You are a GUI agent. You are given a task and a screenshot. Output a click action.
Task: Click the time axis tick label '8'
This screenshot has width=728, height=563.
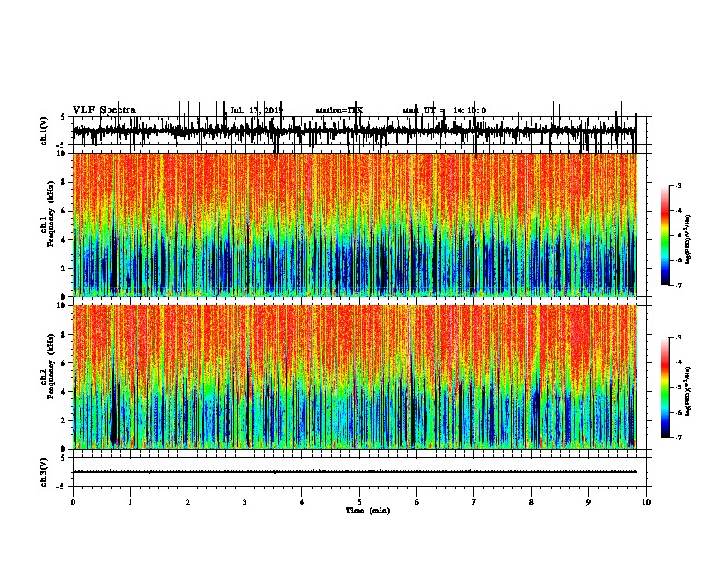[x=531, y=502]
